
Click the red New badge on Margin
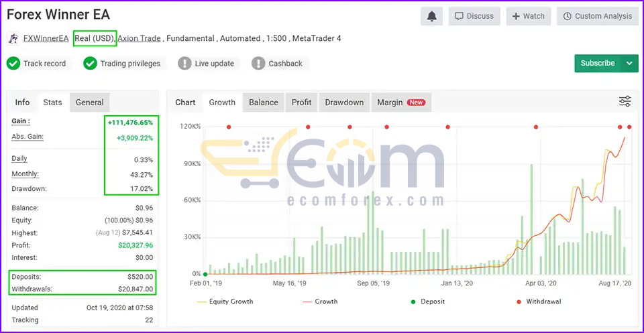click(416, 103)
